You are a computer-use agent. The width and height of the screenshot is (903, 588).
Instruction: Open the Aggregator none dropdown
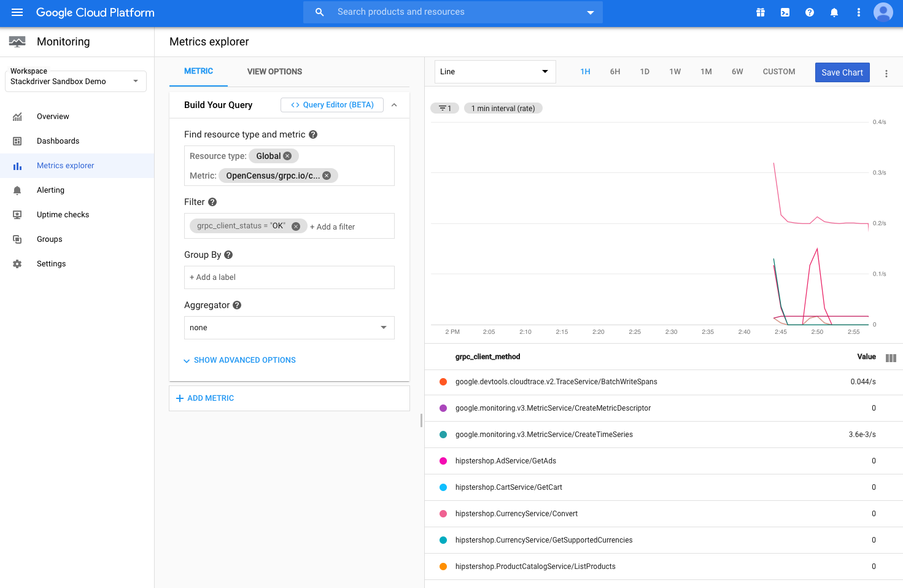pyautogui.click(x=289, y=328)
